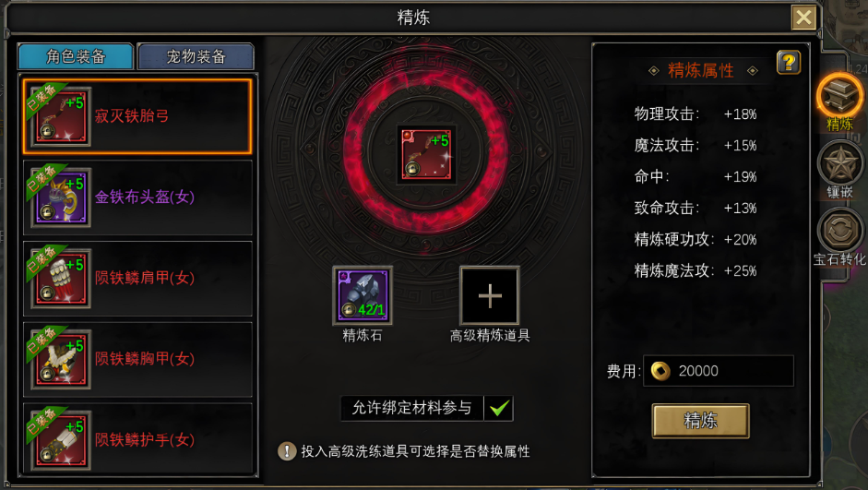Screen dimensions: 868x490
Task: Open the 镶嵌 star sidebar icon
Action: [839, 164]
